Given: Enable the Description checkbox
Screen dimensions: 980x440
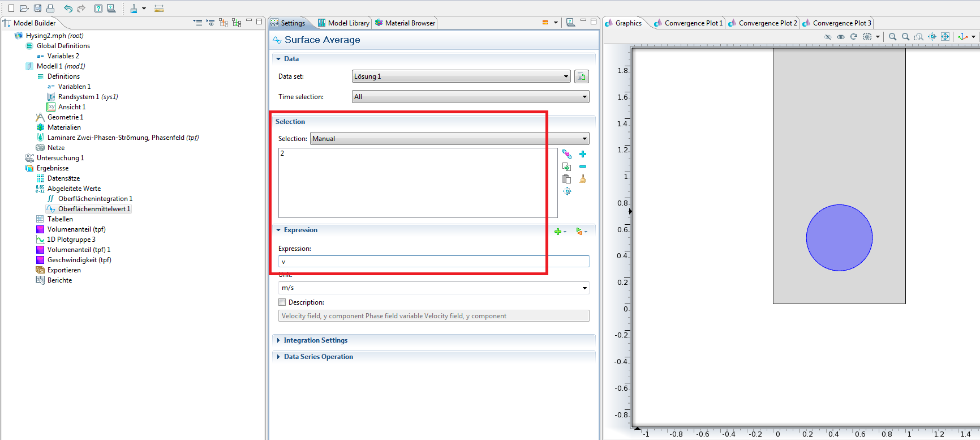Looking at the screenshot, I should (282, 302).
